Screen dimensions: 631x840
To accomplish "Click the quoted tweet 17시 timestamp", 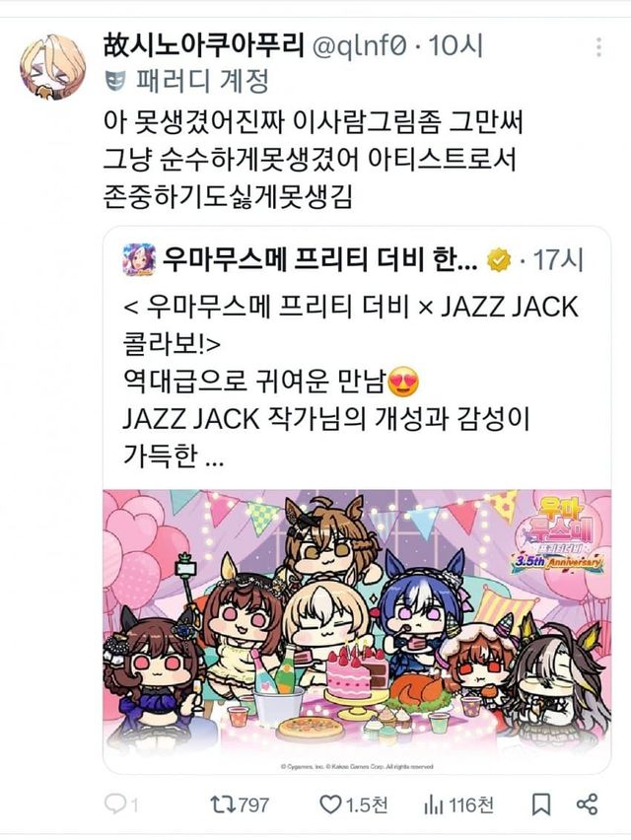I will (x=558, y=260).
